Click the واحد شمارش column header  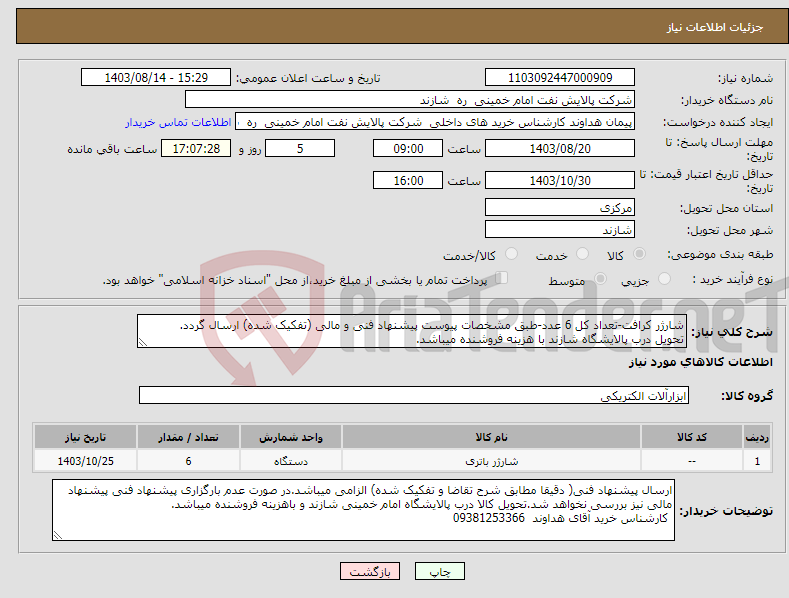click(291, 437)
